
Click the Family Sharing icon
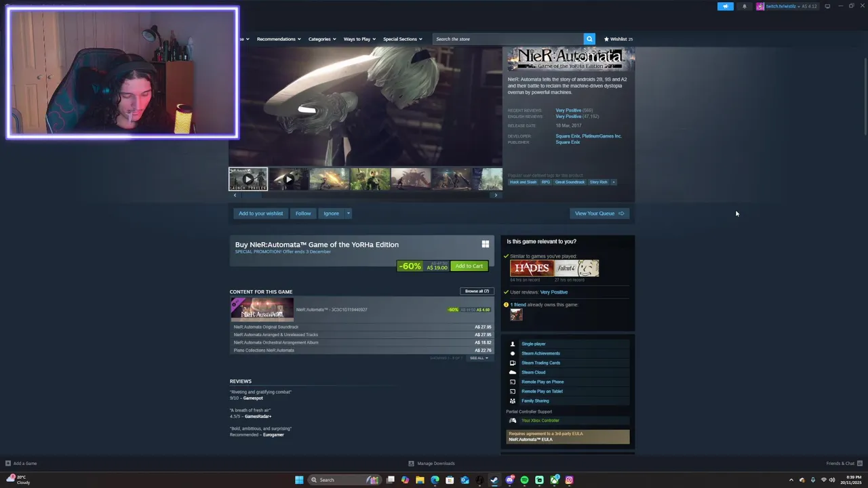pos(512,401)
